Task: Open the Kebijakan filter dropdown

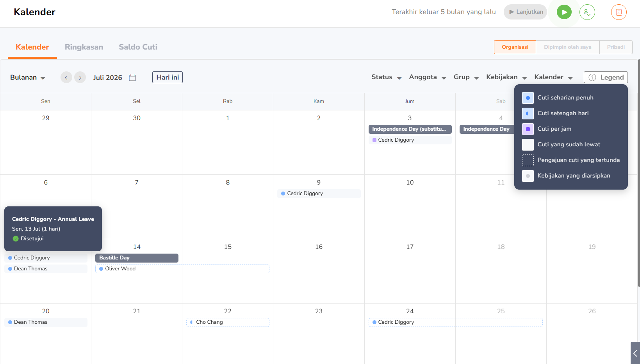Action: (506, 77)
